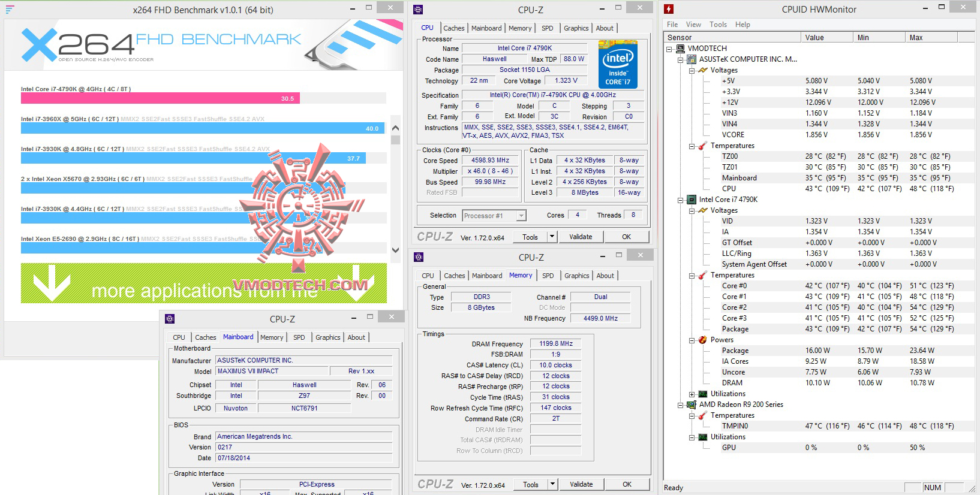This screenshot has width=980, height=495.
Task: Select the IA Cores power row
Action: [819, 361]
